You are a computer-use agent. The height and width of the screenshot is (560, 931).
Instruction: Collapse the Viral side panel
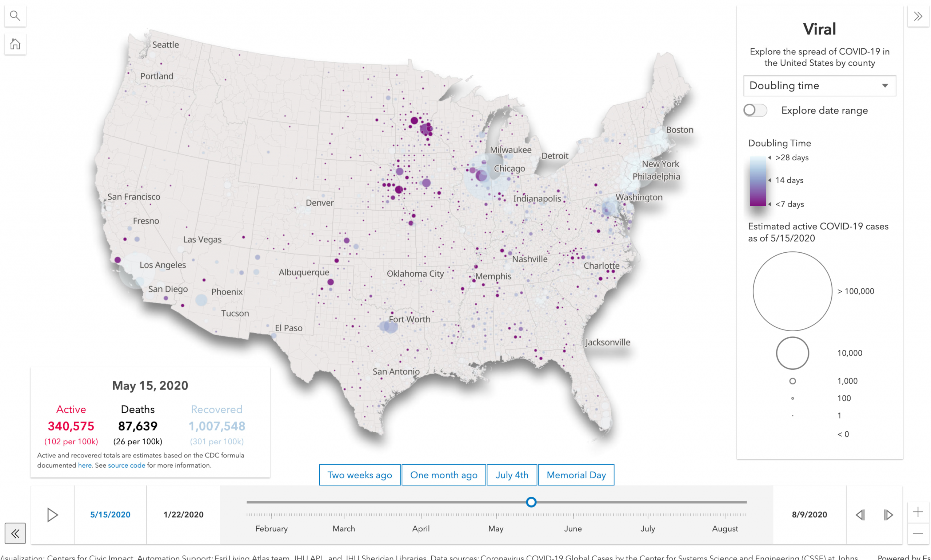(x=918, y=16)
